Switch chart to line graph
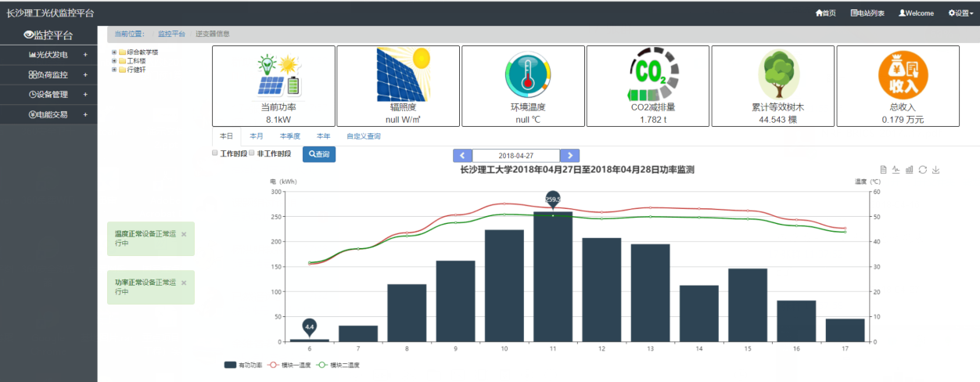 point(896,170)
